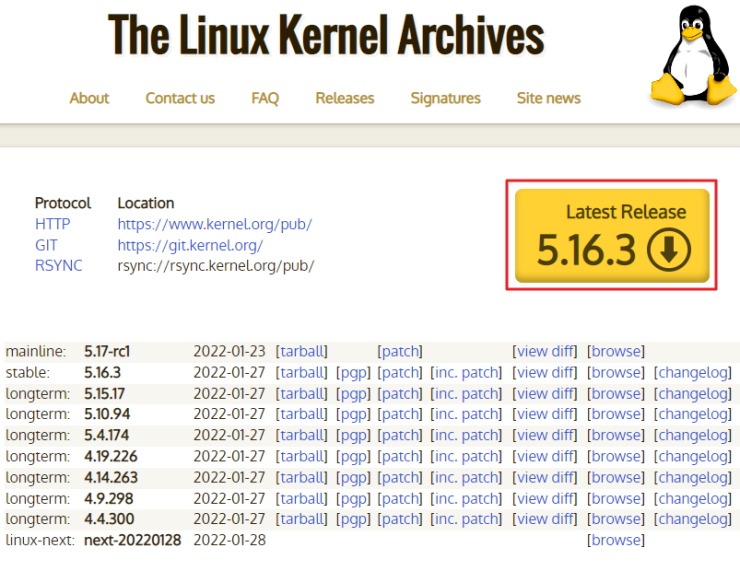The image size is (740, 571).
Task: Open inc. patch for longterm 4.9.298
Action: click(466, 498)
